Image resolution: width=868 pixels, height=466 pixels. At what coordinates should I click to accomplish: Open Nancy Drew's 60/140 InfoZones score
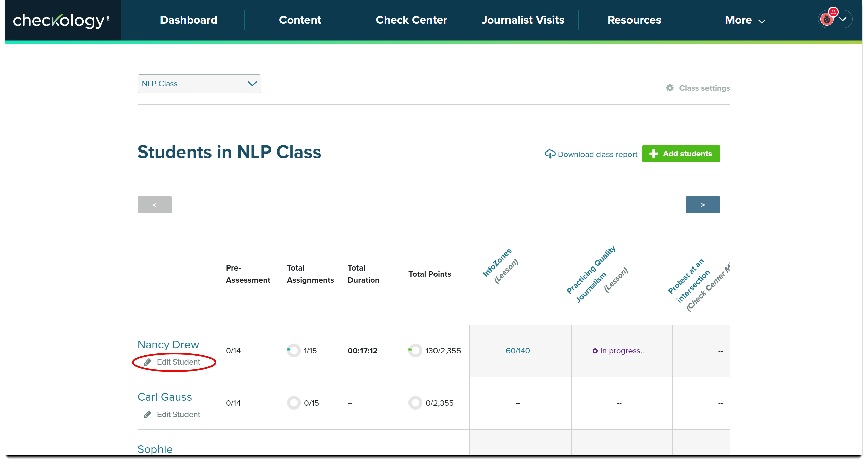point(518,351)
